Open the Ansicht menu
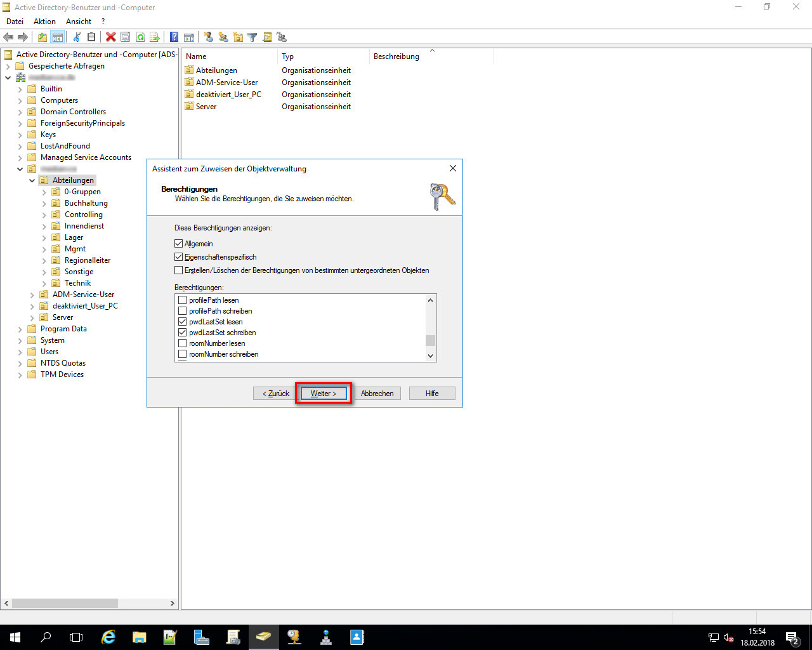 [x=79, y=22]
